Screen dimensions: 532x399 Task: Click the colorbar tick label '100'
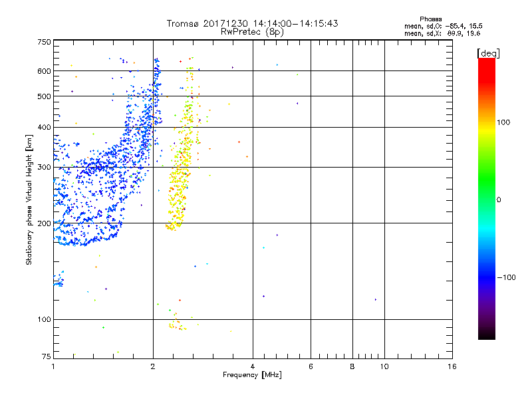[503, 122]
